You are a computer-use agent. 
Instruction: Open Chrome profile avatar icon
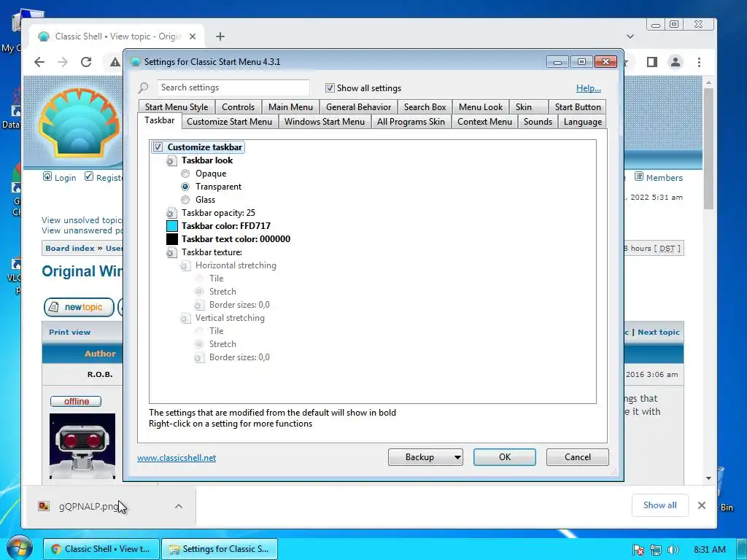(675, 62)
